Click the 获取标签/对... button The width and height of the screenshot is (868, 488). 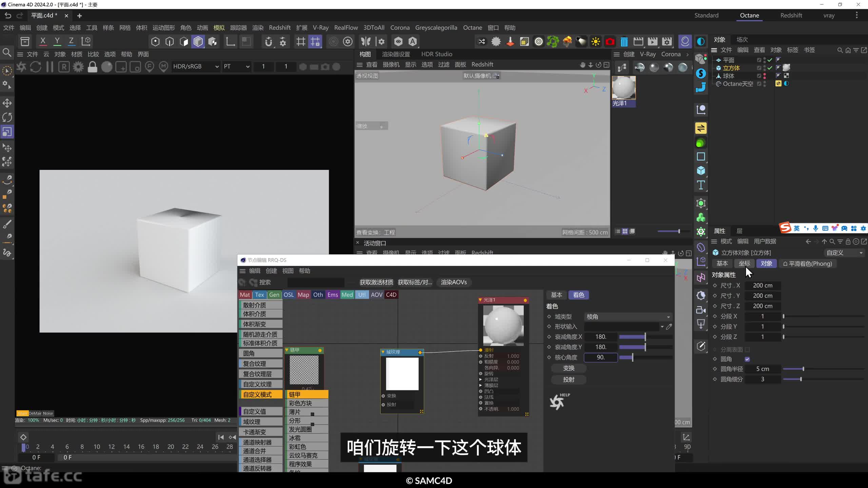point(415,282)
